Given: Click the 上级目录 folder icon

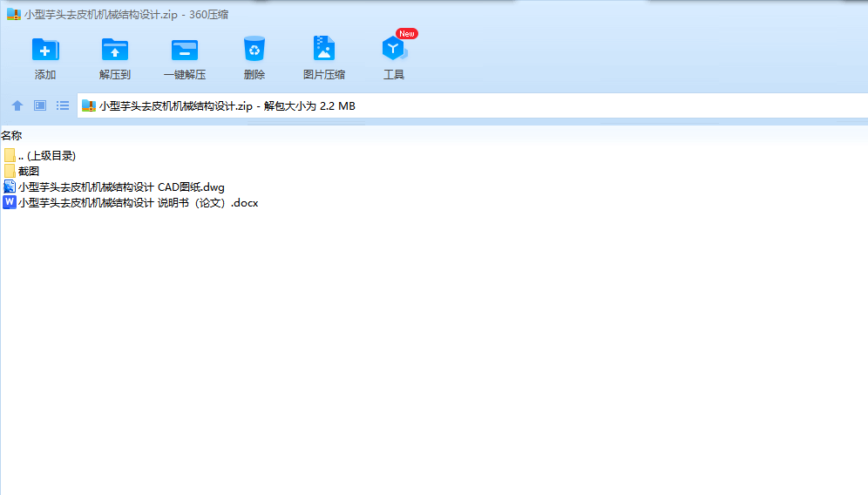Looking at the screenshot, I should [x=10, y=156].
